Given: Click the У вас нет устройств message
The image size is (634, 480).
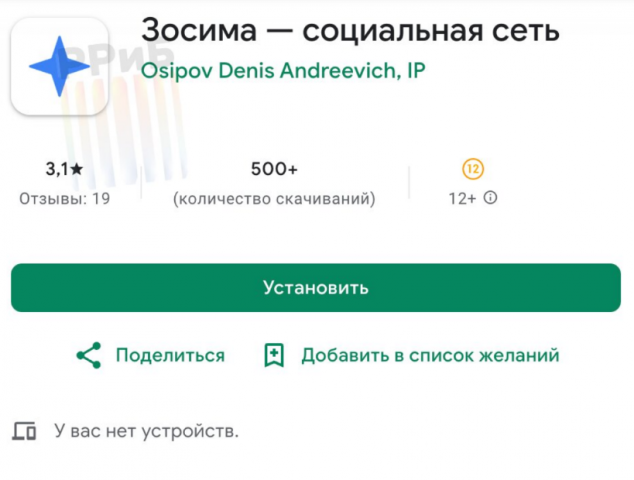Looking at the screenshot, I should click(x=146, y=432).
